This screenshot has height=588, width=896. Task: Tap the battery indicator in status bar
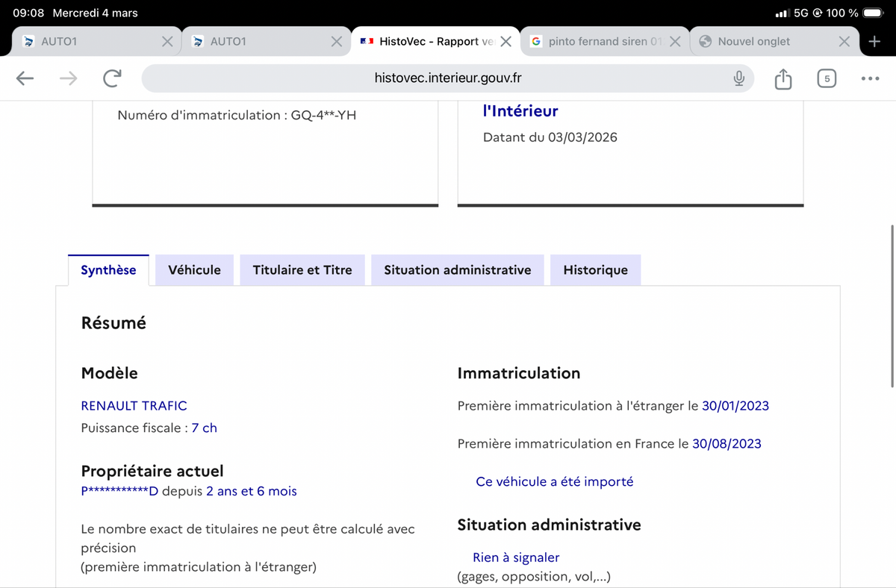click(x=874, y=13)
